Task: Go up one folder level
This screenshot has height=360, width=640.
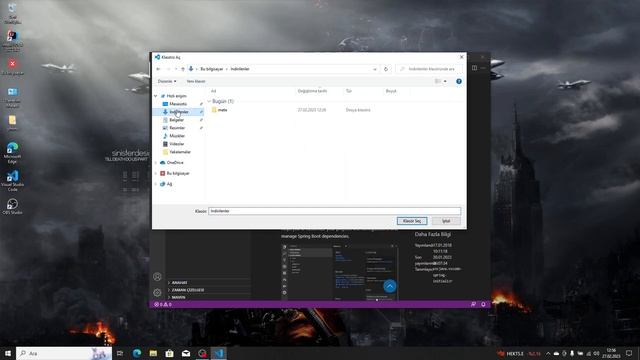Action: [183, 69]
